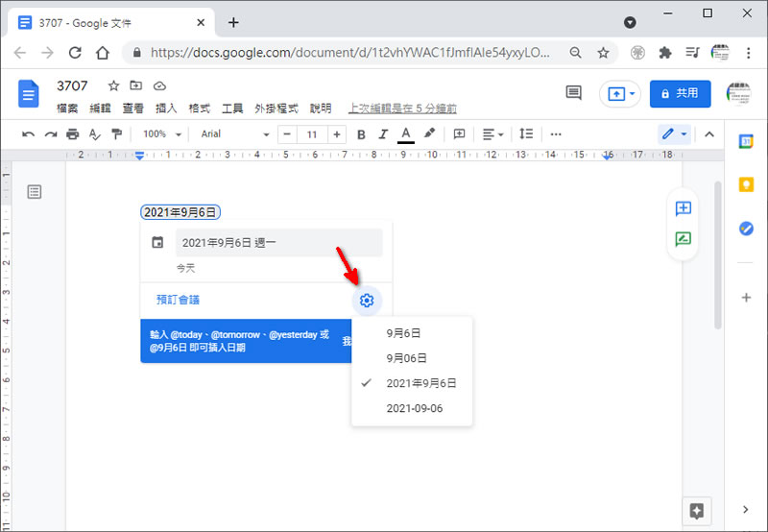
Task: Open Google Keep side panel
Action: [746, 184]
